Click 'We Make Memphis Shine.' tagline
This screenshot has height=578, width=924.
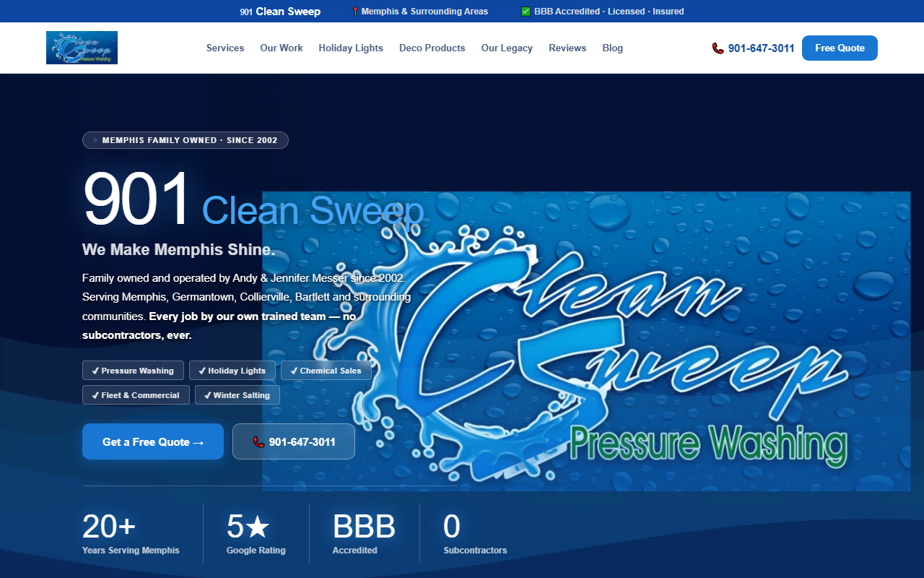coord(178,250)
